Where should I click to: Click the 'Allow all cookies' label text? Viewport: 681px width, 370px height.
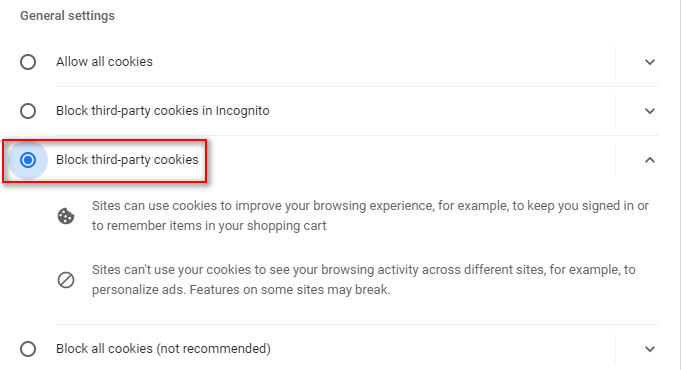(104, 62)
